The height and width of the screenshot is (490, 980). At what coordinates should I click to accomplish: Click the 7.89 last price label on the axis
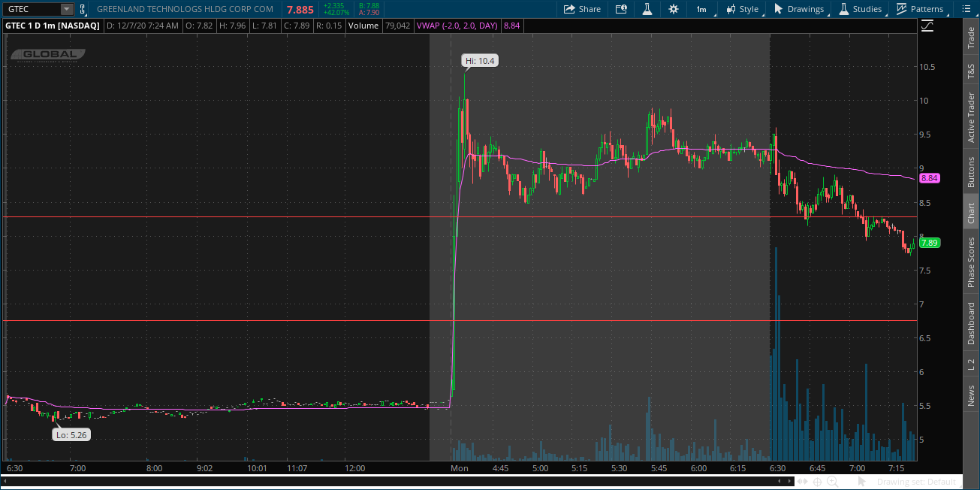click(x=930, y=243)
